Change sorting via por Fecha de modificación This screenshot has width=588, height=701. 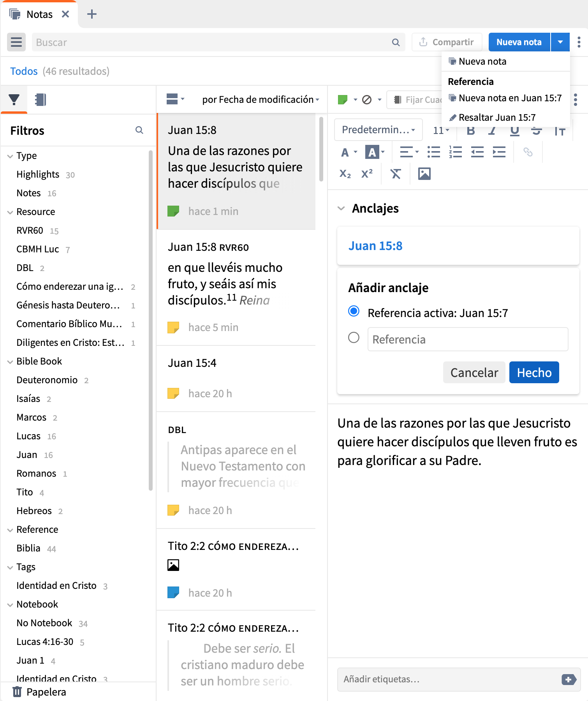coord(261,100)
